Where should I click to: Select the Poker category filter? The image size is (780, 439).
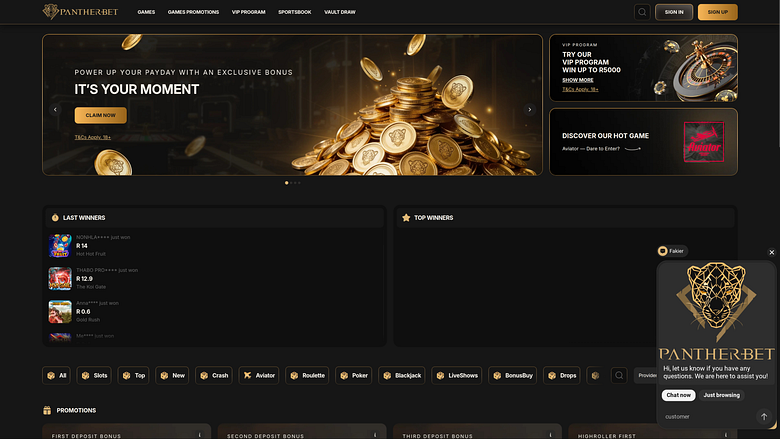(x=354, y=375)
